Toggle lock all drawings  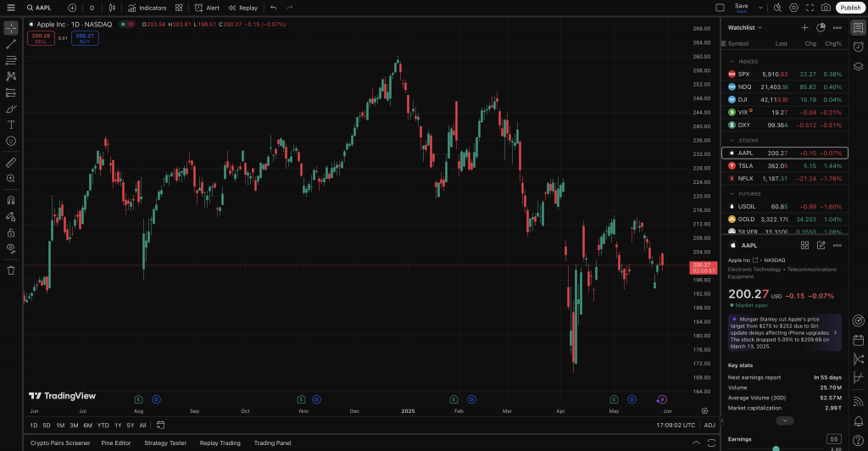pyautogui.click(x=11, y=232)
